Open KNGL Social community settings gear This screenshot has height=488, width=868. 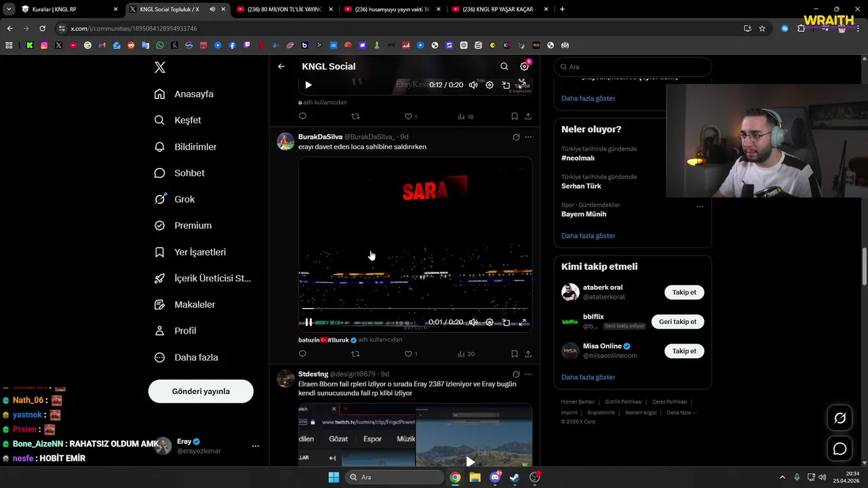click(524, 66)
